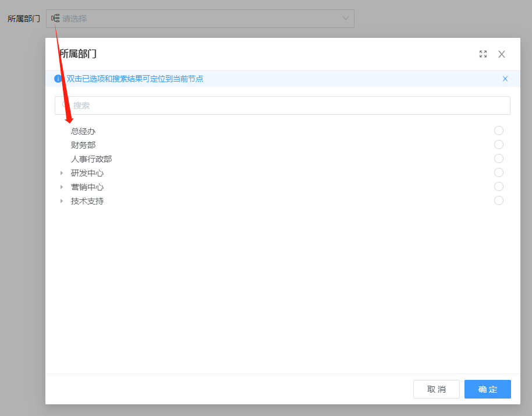Screen dimensions: 532x416
Task: Dismiss the blue info tip banner
Action: coord(505,79)
